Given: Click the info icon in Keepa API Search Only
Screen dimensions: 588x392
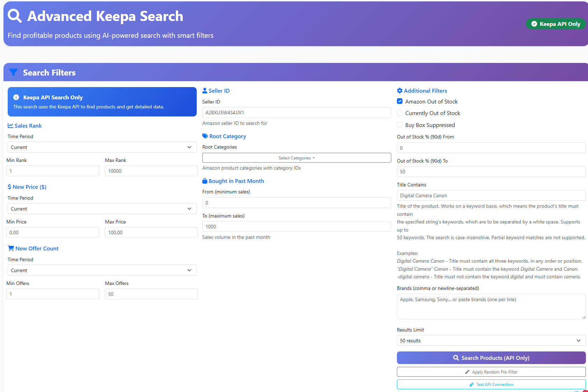Looking at the screenshot, I should (x=16, y=97).
